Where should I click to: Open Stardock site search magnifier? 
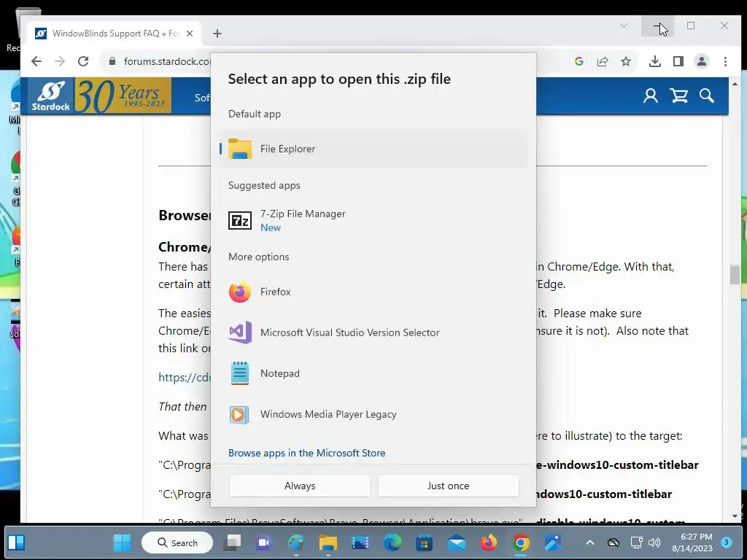click(x=707, y=96)
